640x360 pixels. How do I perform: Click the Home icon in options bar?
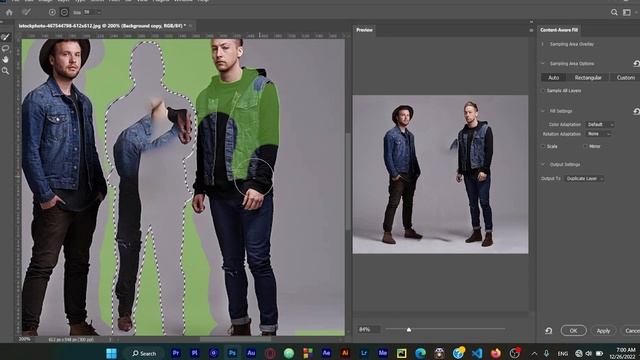(x=9, y=12)
